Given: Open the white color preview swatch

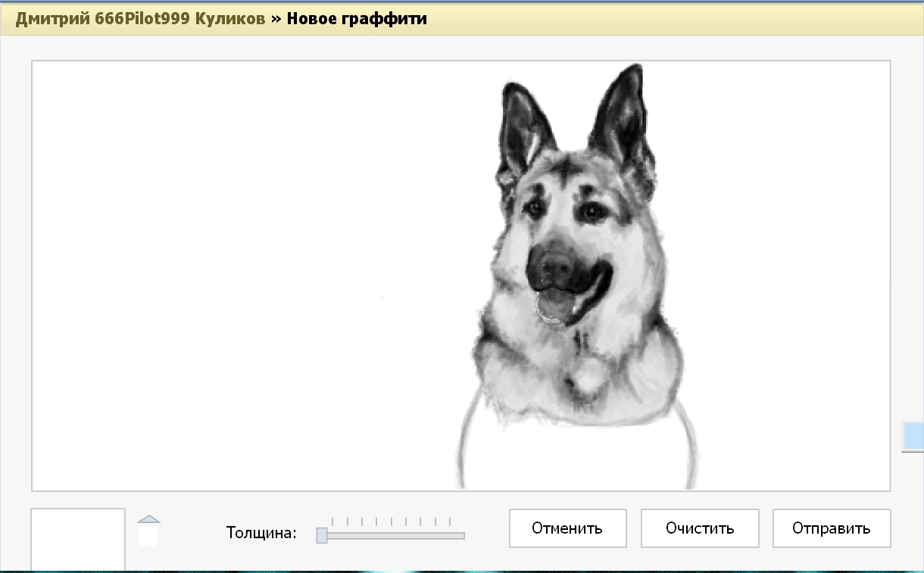Looking at the screenshot, I should [x=77, y=538].
